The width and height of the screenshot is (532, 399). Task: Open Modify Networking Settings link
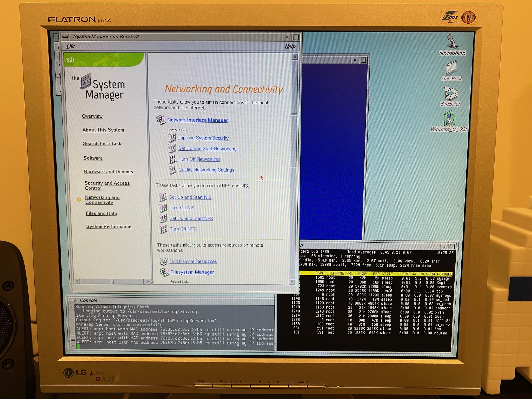tap(206, 170)
